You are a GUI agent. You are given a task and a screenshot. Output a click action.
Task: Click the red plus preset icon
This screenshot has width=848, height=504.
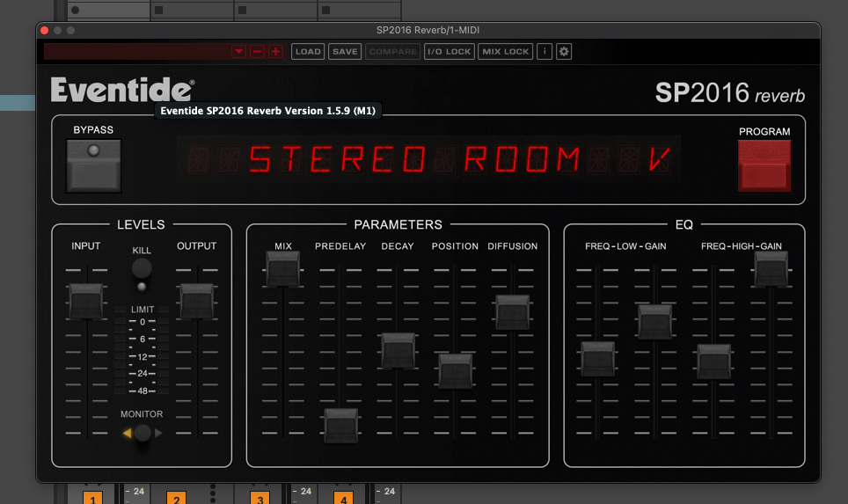pos(276,52)
